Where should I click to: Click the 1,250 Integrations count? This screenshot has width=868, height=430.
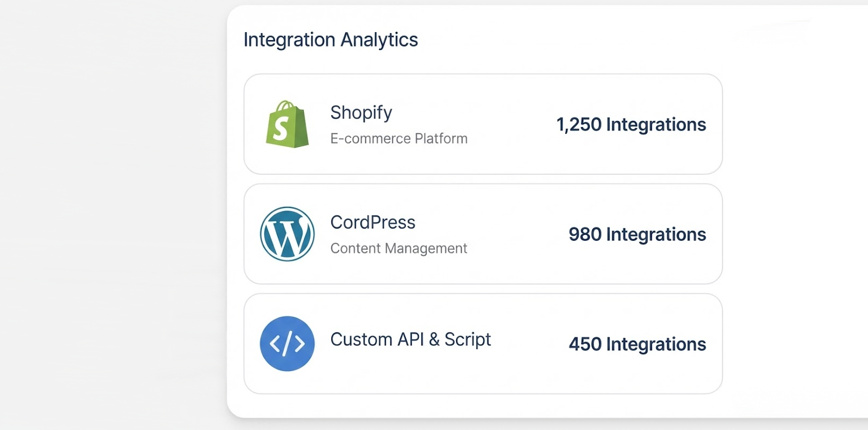coord(631,124)
